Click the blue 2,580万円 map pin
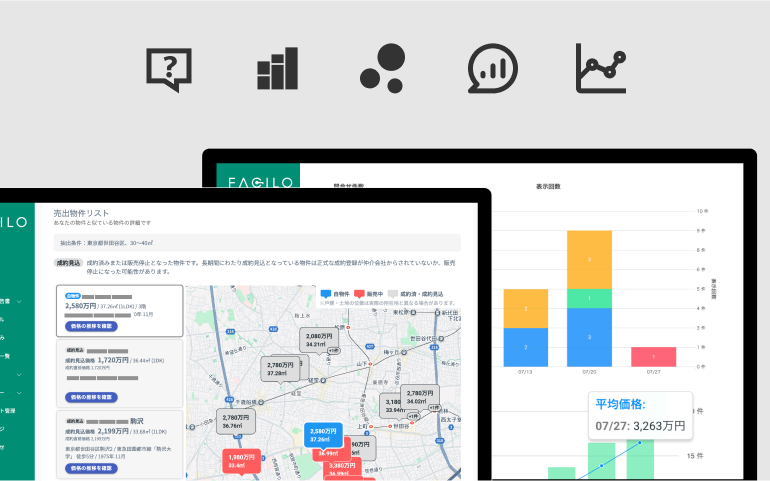This screenshot has height=481, width=770. click(320, 434)
